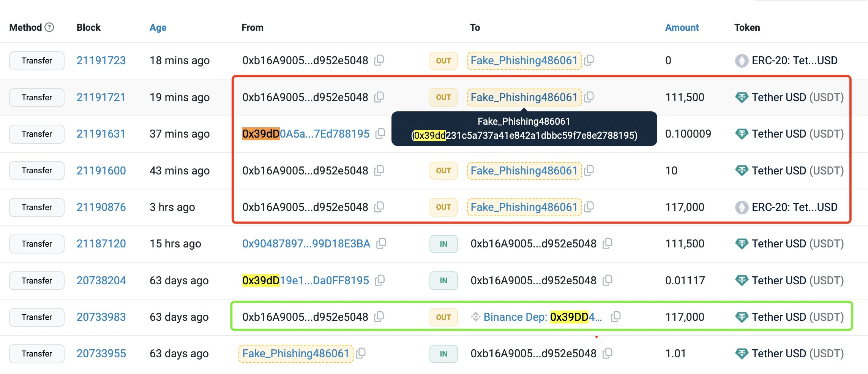
Task: Open the Method column help icon
Action: pos(49,27)
